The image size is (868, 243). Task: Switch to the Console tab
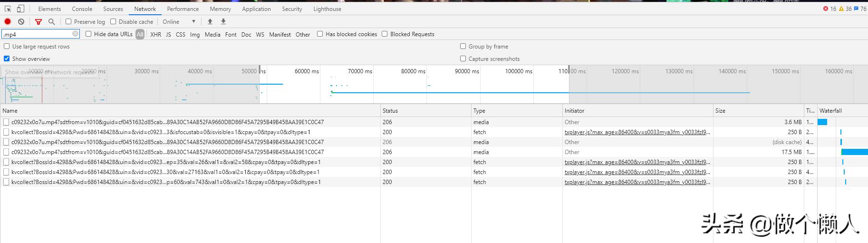(82, 9)
